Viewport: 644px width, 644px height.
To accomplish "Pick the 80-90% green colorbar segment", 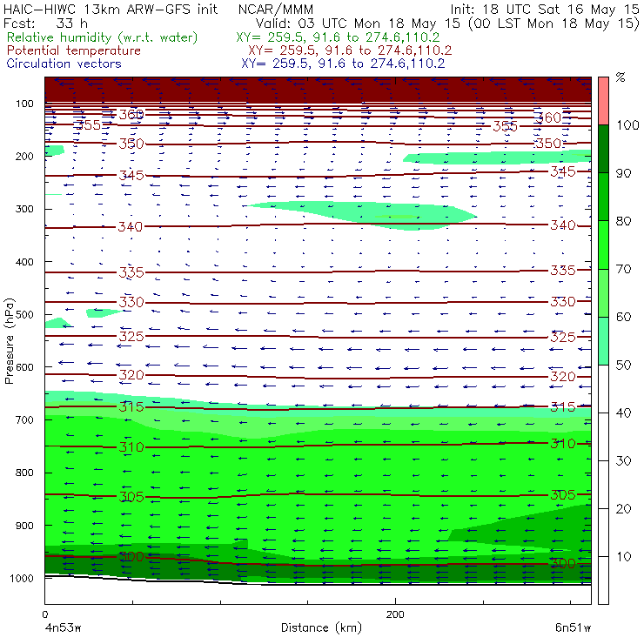I will [x=603, y=197].
